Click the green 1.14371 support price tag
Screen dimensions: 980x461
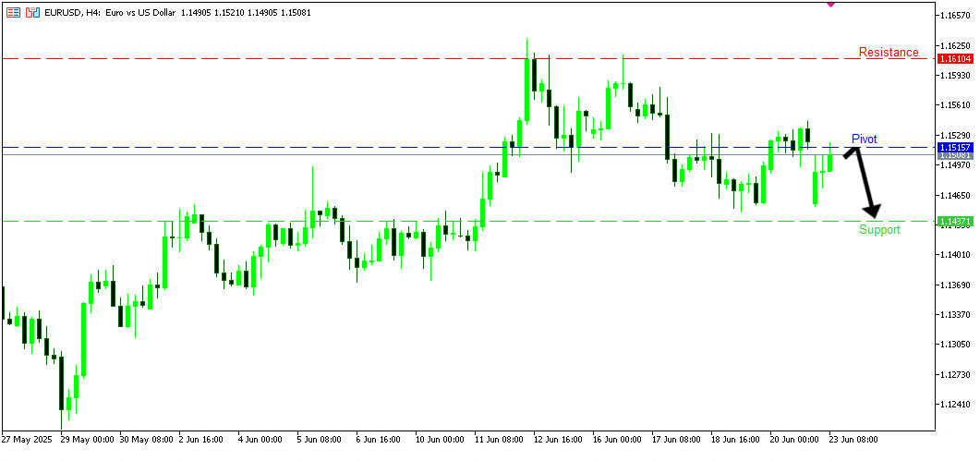click(x=953, y=222)
